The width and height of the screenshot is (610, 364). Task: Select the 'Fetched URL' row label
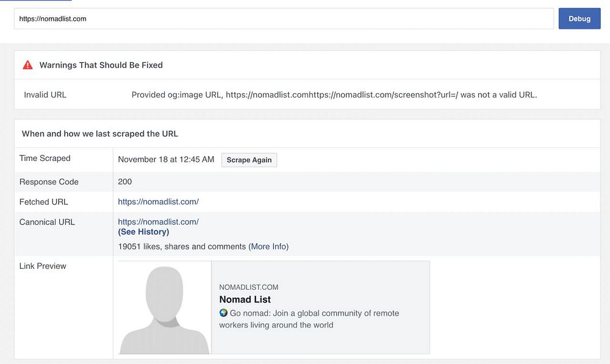(43, 202)
